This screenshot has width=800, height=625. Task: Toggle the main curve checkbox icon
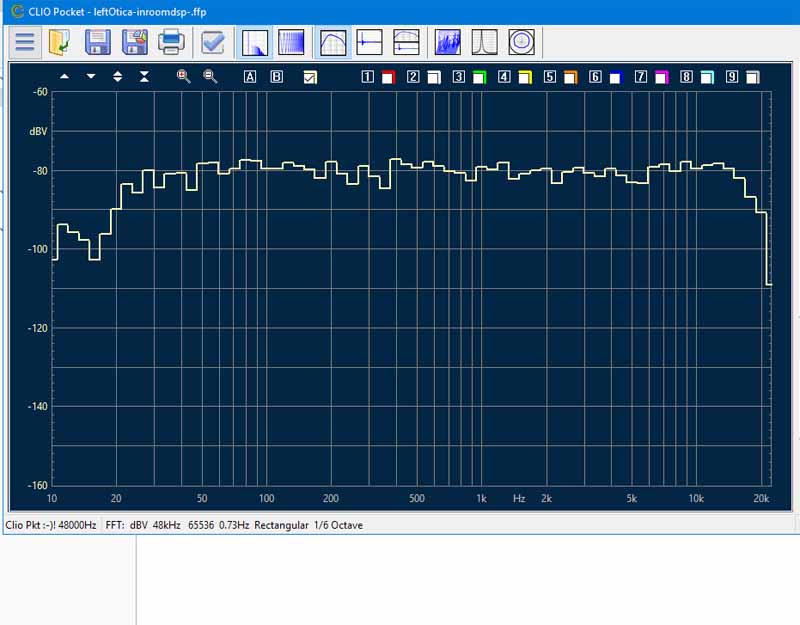click(310, 77)
